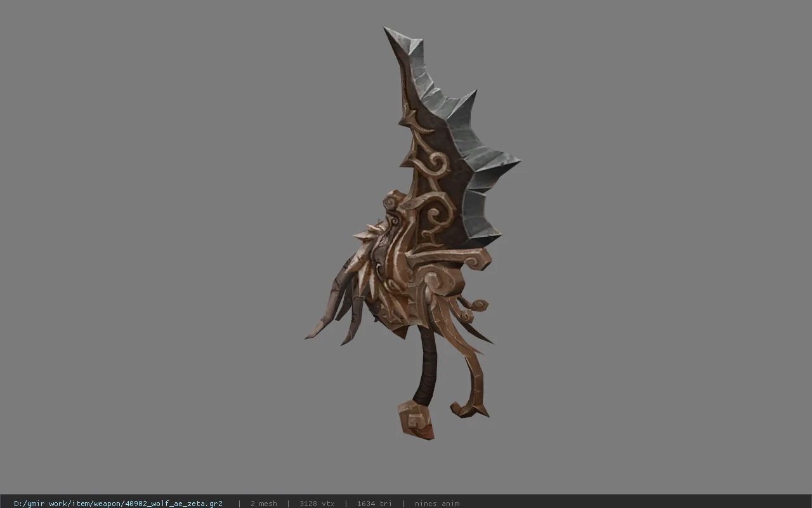Click the "3128 vtx" vertex count
This screenshot has width=812, height=508.
(317, 504)
